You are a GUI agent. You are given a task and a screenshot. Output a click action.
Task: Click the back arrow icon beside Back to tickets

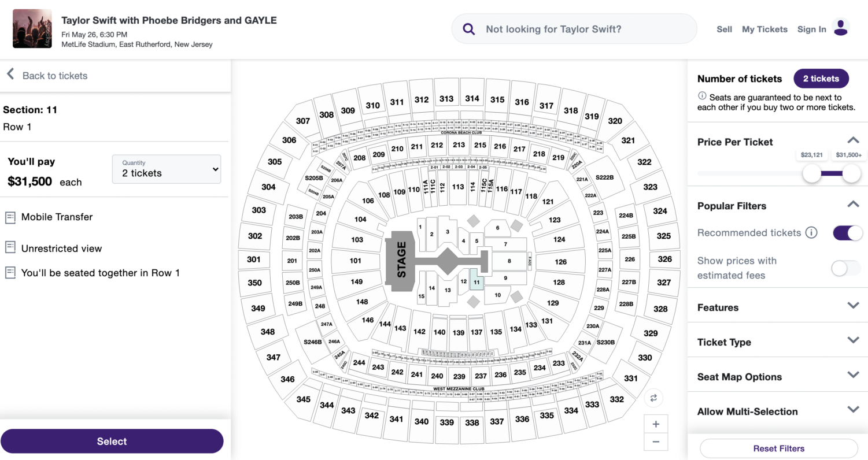point(10,75)
